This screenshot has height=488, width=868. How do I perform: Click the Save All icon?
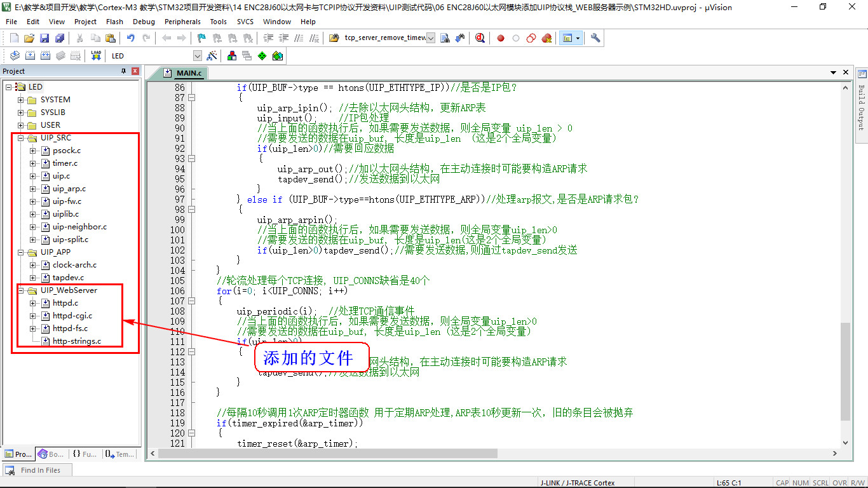[x=60, y=38]
